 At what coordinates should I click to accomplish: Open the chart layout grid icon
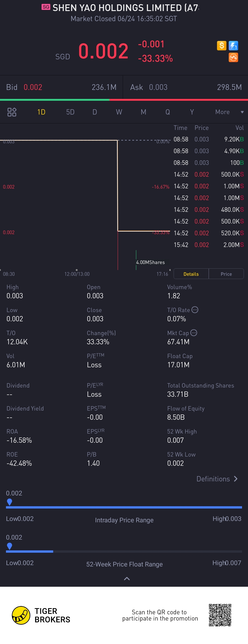click(x=12, y=112)
